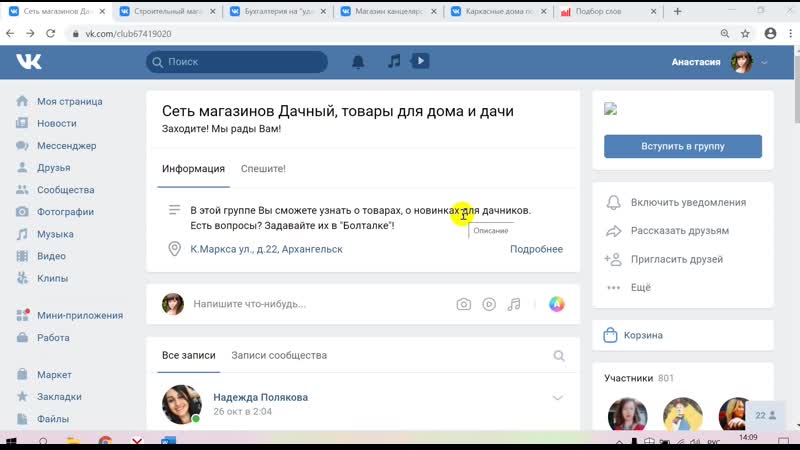Expand post options chevron on Надежда Полякова post

tap(557, 397)
